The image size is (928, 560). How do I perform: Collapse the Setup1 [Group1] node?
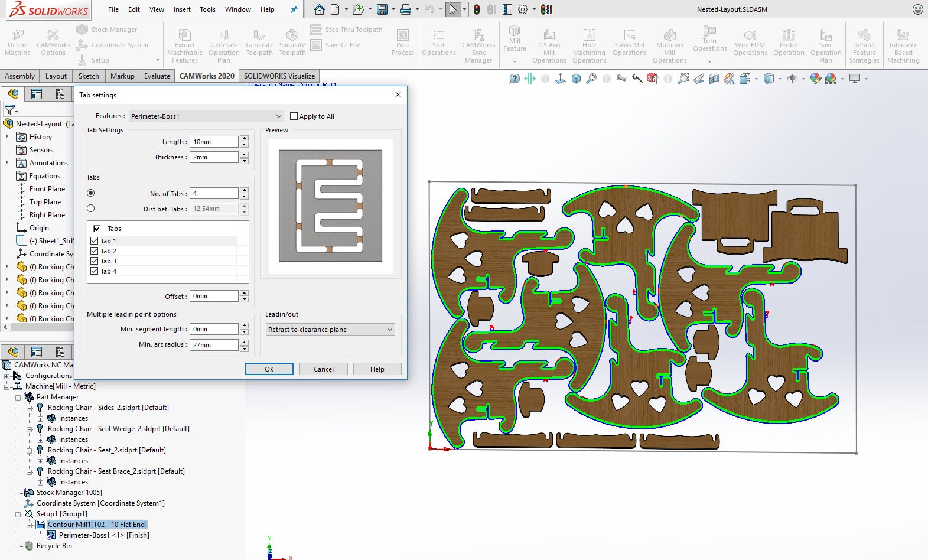[18, 514]
